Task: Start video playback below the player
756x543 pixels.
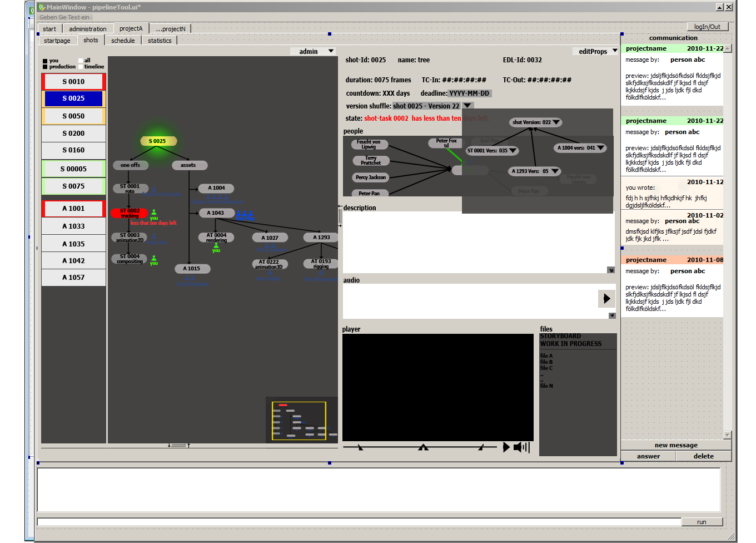Action: point(506,447)
